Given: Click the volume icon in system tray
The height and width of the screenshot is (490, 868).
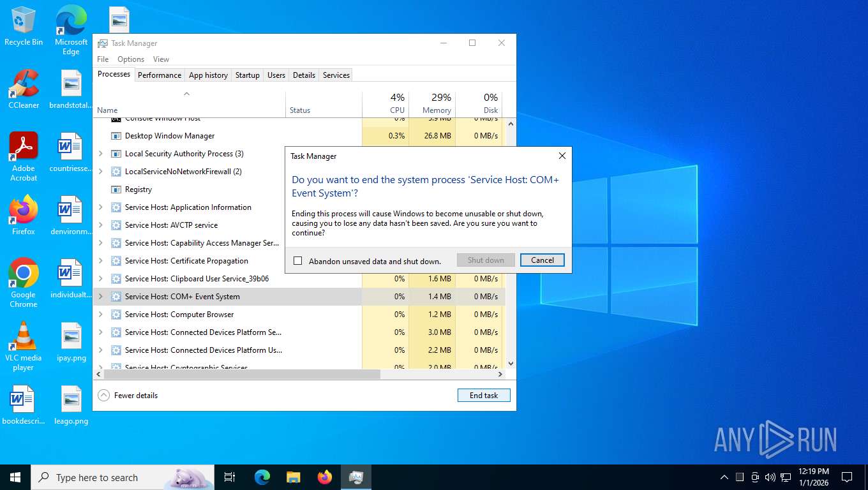Looking at the screenshot, I should point(770,477).
